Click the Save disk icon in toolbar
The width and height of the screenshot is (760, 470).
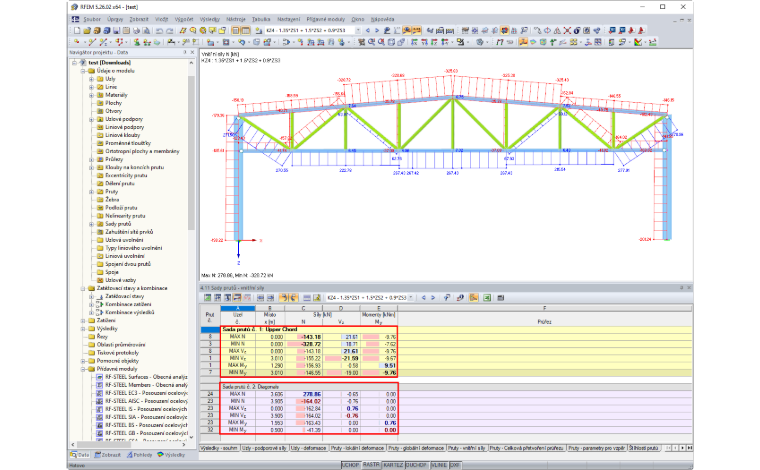[x=116, y=31]
